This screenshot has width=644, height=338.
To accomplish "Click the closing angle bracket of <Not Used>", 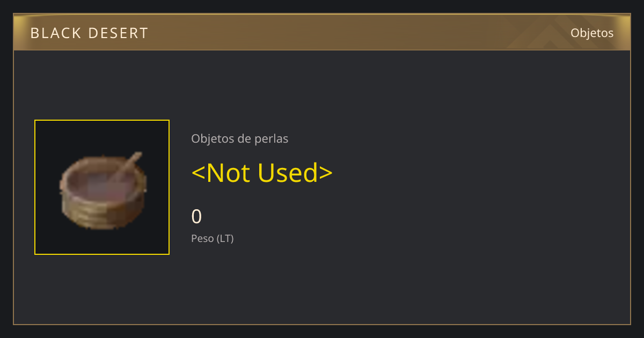I will click(x=326, y=173).
